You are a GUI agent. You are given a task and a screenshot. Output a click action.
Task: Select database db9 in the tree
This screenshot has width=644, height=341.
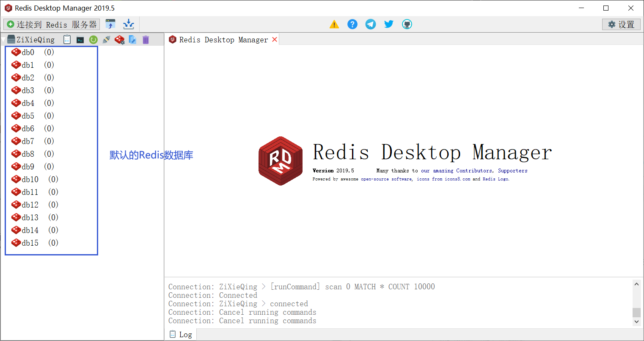[x=33, y=167]
